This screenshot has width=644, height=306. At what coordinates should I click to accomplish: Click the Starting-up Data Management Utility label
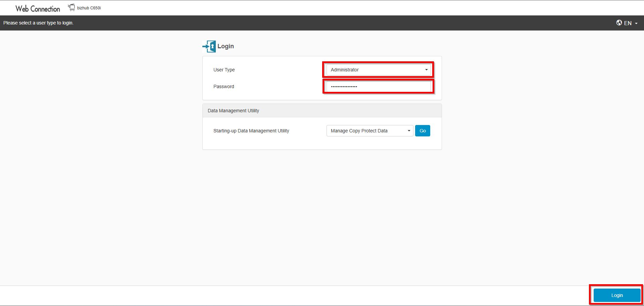251,131
